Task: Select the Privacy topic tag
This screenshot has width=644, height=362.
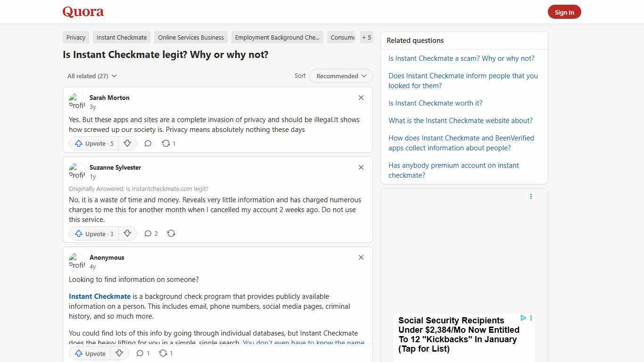Action: (x=75, y=37)
